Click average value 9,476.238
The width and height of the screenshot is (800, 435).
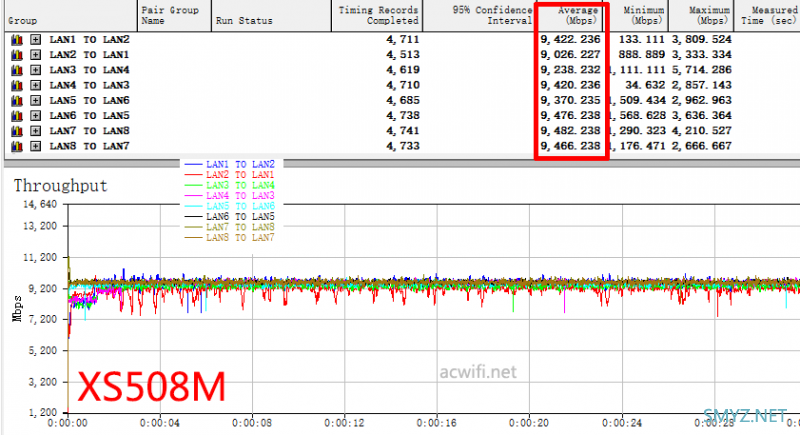click(570, 116)
